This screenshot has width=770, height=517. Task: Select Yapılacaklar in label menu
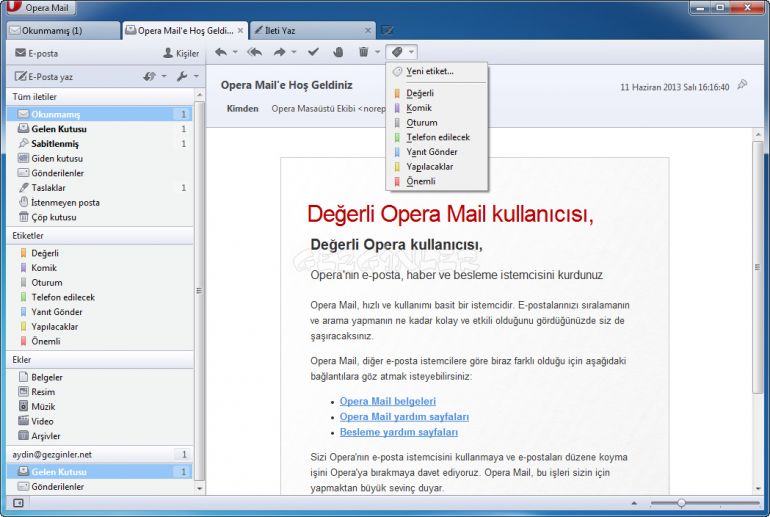click(437, 167)
